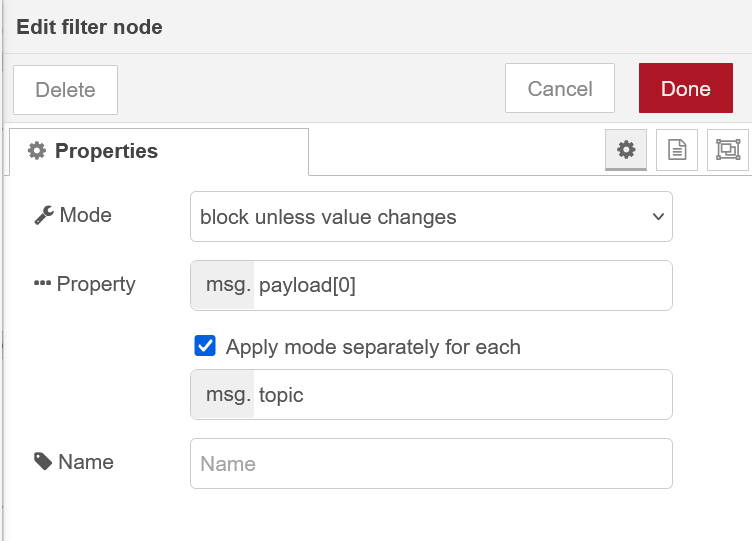Image resolution: width=752 pixels, height=541 pixels.
Task: Click the ellipsis icon beside Property
Action: pos(42,284)
